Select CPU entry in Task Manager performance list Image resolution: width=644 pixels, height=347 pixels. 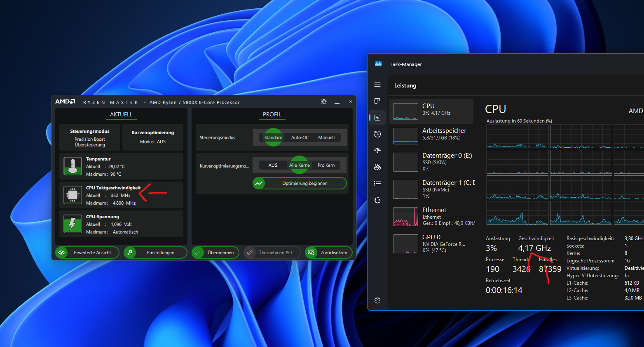pos(431,111)
